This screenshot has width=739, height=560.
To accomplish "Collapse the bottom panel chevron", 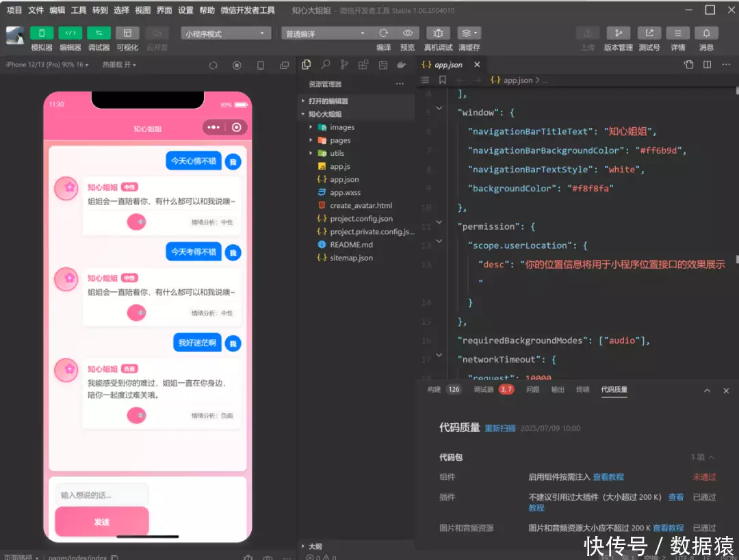I will pyautogui.click(x=707, y=390).
